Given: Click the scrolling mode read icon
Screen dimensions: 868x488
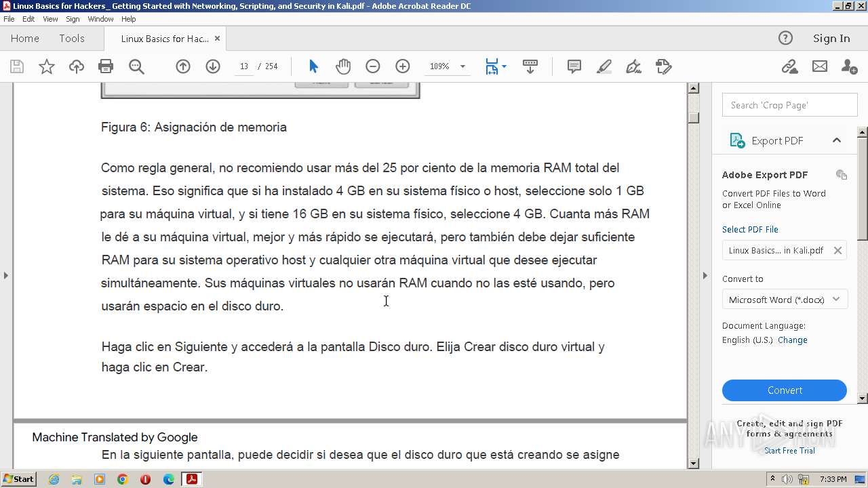Looking at the screenshot, I should tap(530, 66).
